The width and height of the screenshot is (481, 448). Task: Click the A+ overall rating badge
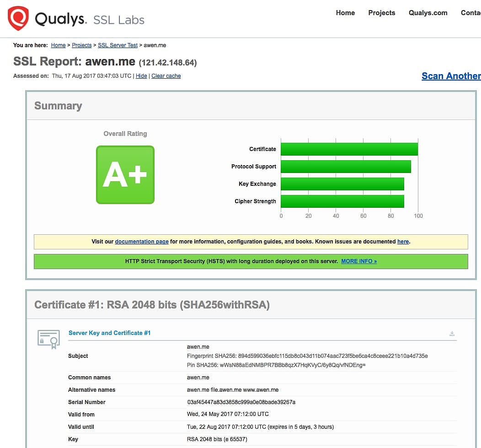[125, 175]
